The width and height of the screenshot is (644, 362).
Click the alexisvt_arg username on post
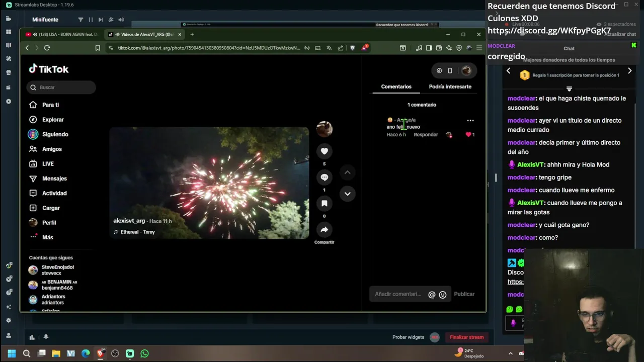coord(129,221)
